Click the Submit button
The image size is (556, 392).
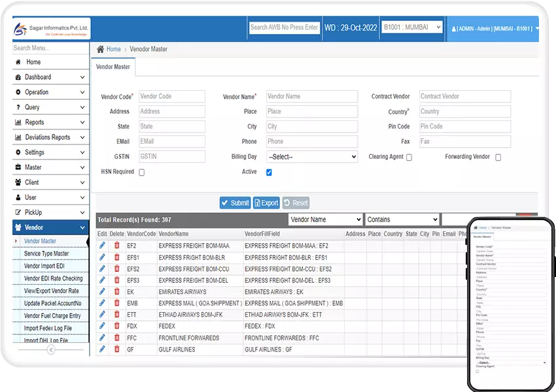click(235, 203)
